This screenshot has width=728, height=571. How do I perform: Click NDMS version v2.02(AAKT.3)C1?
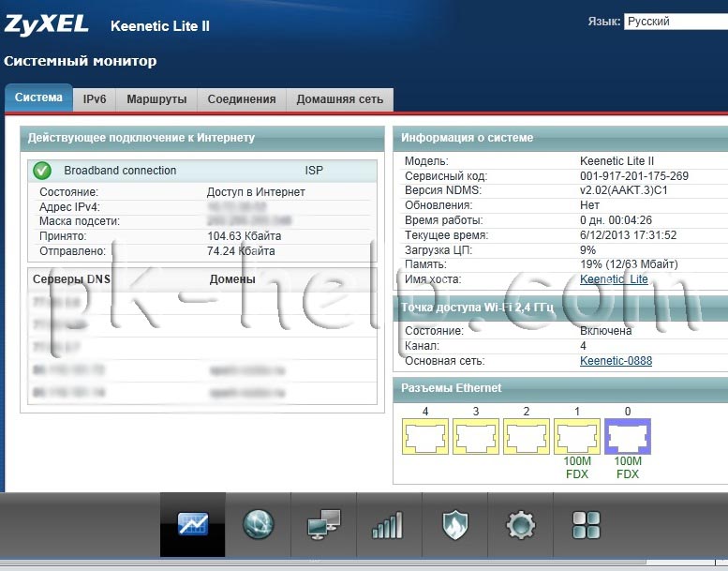pyautogui.click(x=624, y=190)
